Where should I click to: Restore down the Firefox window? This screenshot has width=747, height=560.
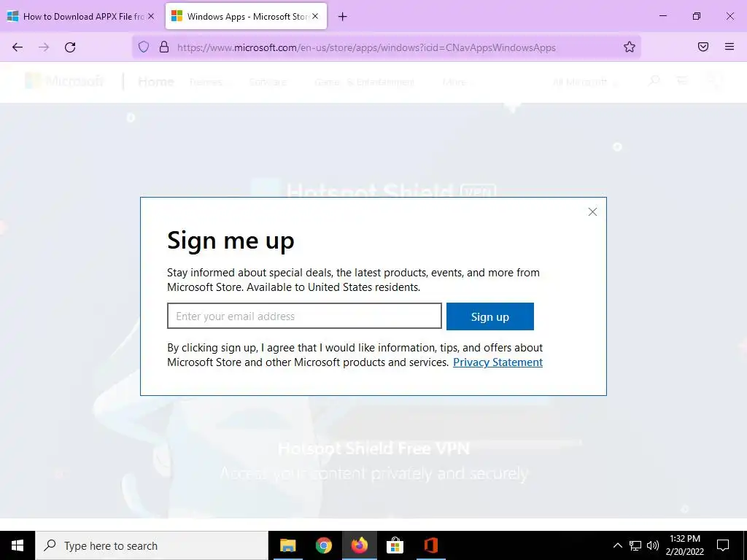point(697,16)
